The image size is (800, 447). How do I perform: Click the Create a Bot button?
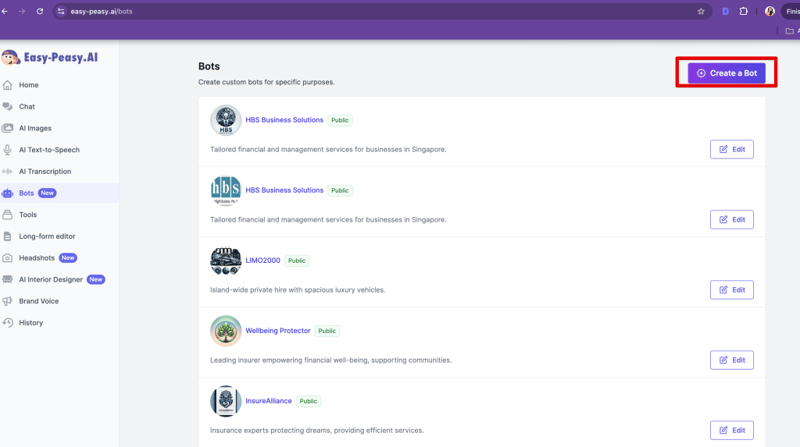coord(727,73)
